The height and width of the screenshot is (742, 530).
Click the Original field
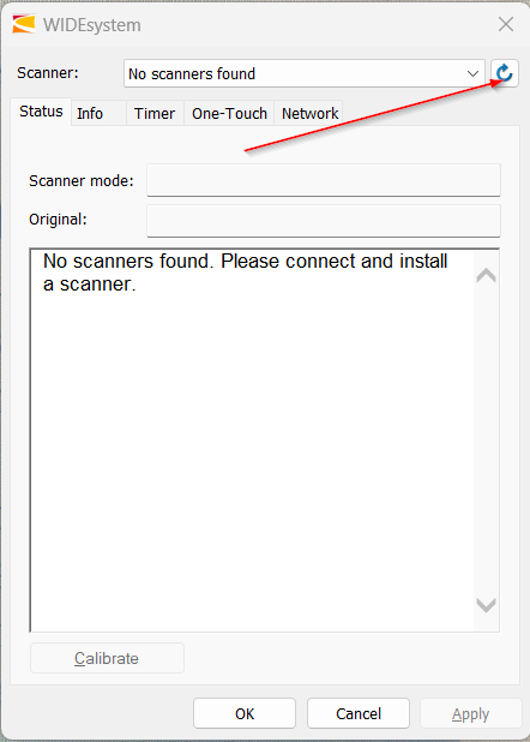324,221
